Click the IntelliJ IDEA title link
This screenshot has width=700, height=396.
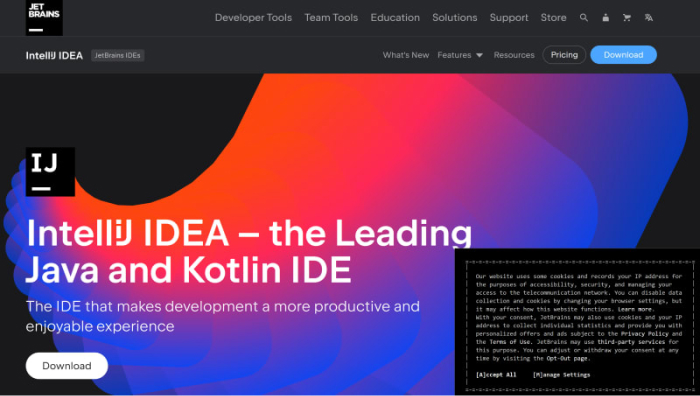coord(54,55)
